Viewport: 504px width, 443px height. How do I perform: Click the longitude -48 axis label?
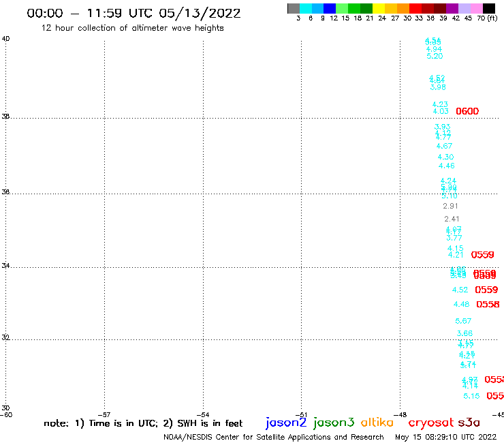(400, 415)
